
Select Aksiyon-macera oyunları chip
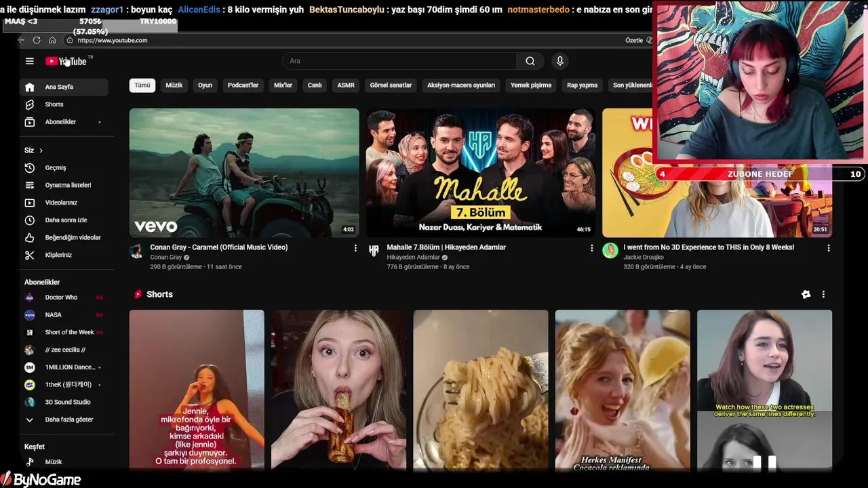pos(461,85)
